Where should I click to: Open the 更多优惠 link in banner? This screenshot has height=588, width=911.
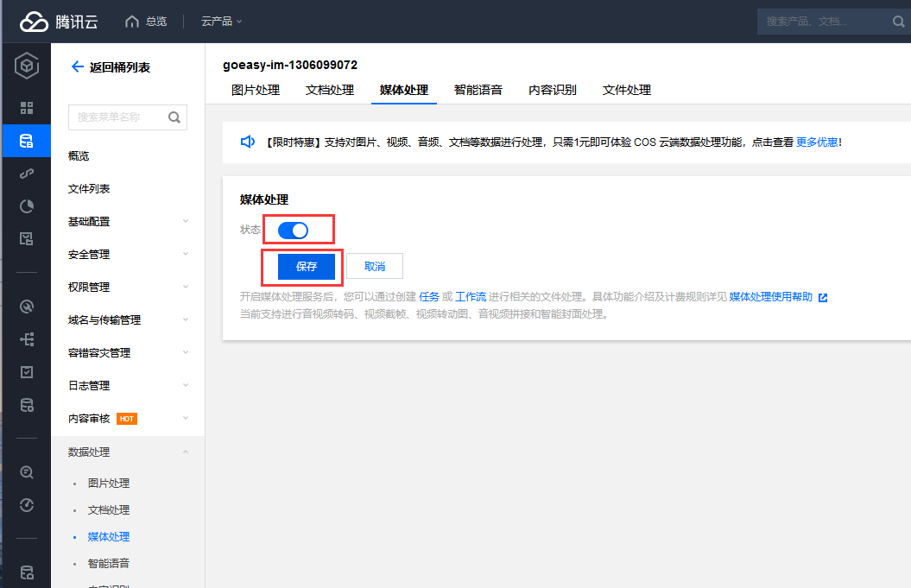tap(816, 142)
